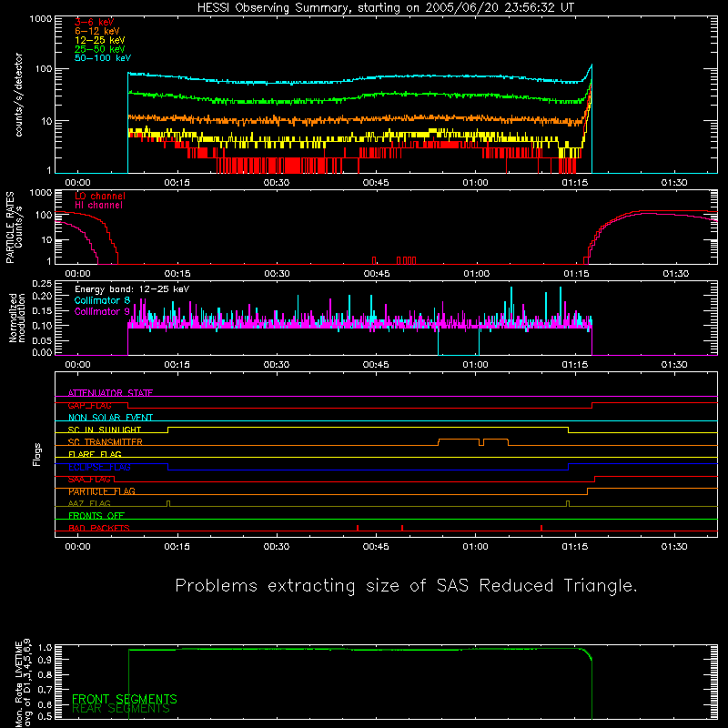Click the green 25-50 keV legend entry
This screenshot has height=728, width=728.
tap(100, 49)
